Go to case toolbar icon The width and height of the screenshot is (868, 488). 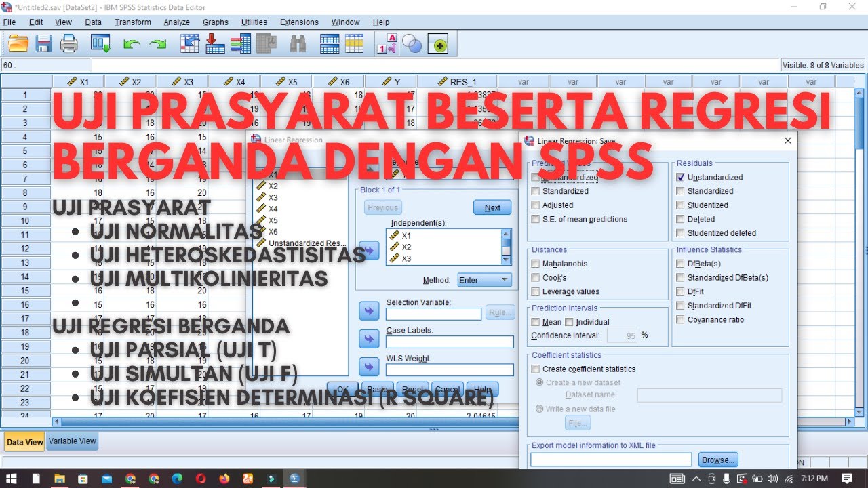[190, 44]
